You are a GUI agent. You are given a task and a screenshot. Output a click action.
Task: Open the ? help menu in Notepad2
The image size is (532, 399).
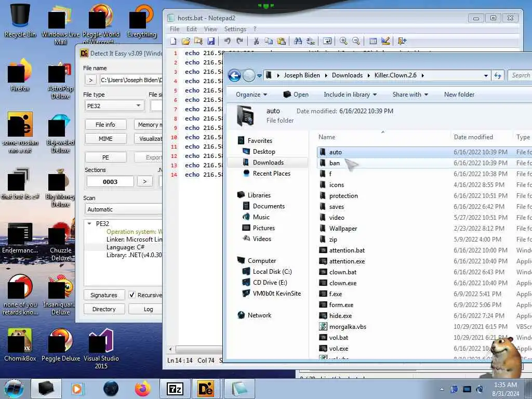(x=255, y=29)
